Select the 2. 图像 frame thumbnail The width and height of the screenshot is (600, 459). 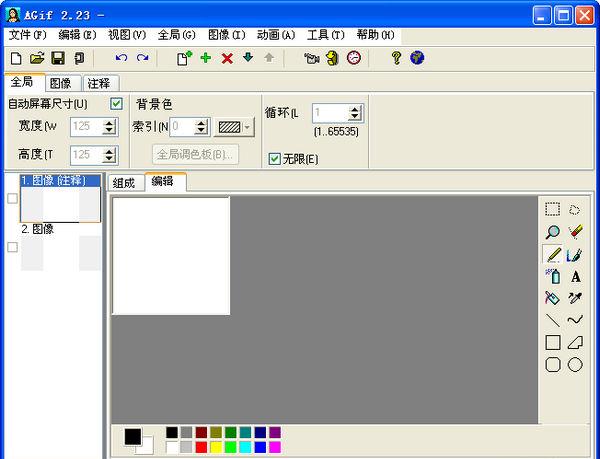(x=60, y=253)
